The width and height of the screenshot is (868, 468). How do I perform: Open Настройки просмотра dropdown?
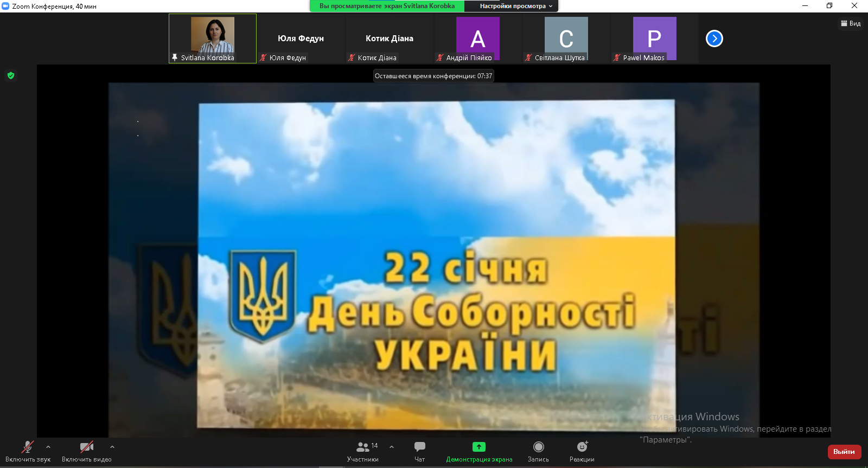pos(512,6)
